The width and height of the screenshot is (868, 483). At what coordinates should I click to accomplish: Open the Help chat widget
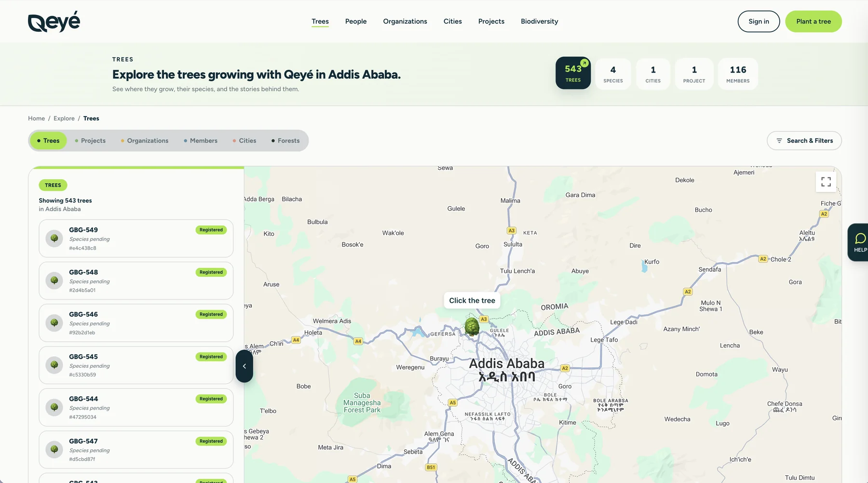(859, 242)
